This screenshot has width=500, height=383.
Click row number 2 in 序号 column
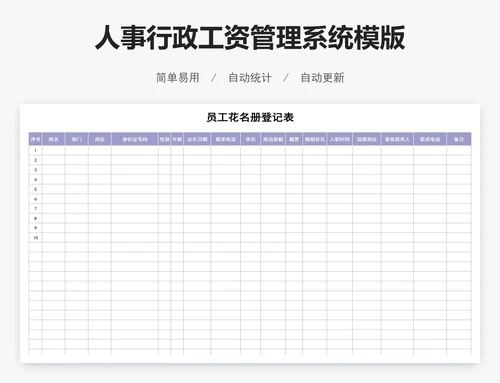click(35, 160)
